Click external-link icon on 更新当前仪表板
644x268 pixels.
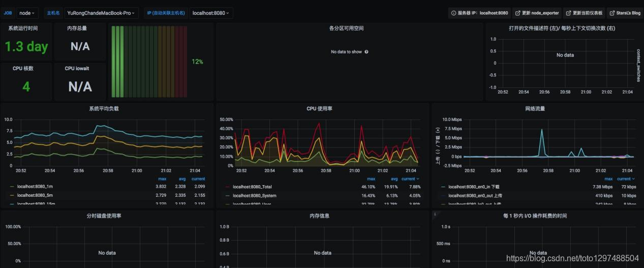coord(568,13)
